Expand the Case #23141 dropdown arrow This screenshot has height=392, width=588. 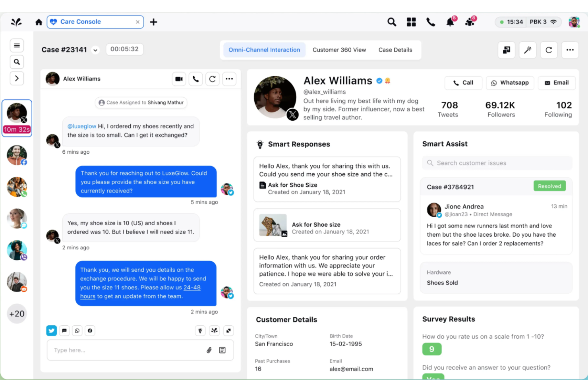[x=95, y=50]
